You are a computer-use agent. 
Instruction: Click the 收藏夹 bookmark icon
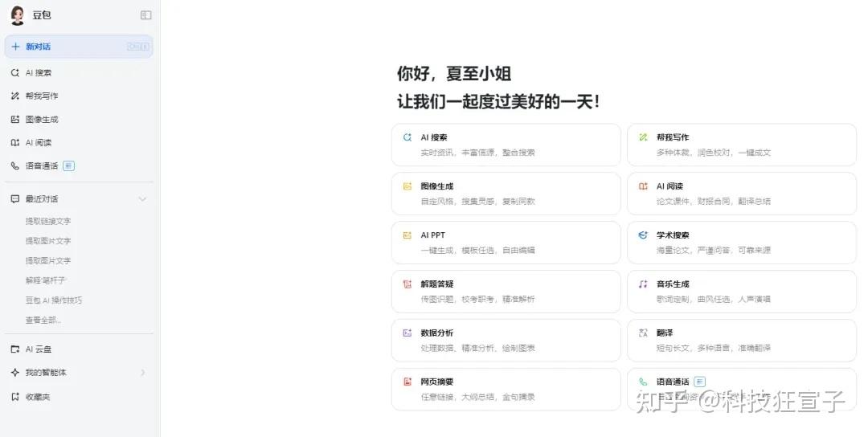[15, 397]
